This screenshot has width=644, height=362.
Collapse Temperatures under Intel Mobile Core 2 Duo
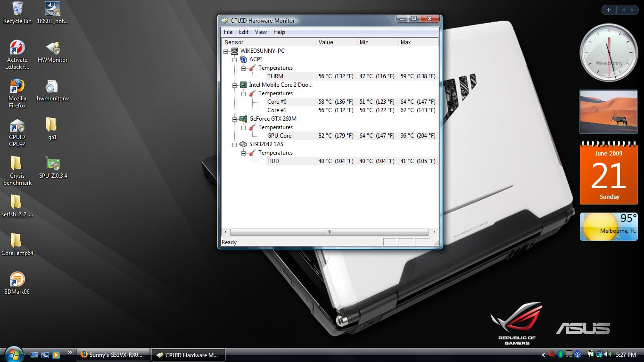(243, 93)
